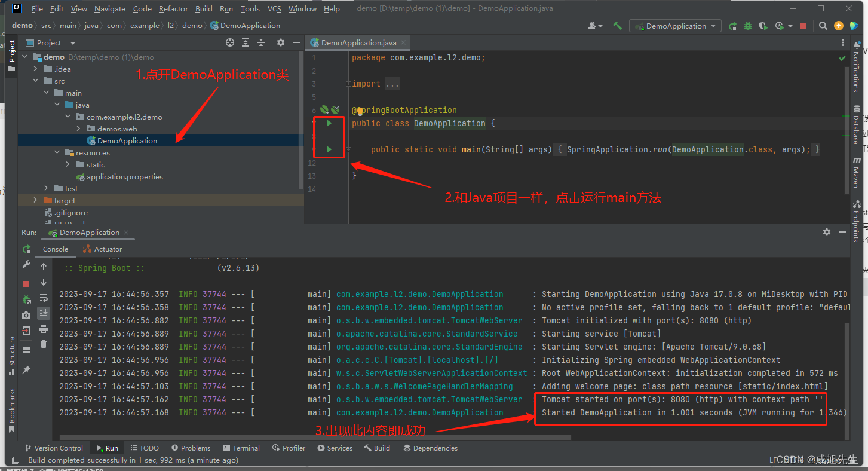Open Run panel wrench settings icon

pos(26,264)
